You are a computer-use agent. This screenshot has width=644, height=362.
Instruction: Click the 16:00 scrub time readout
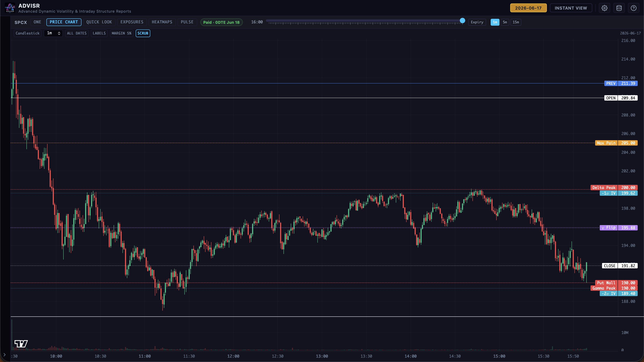click(257, 22)
